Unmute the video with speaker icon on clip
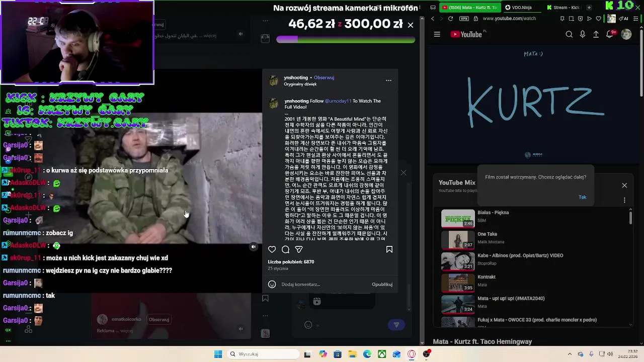Viewport: 644px width, 362px height. (x=254, y=247)
